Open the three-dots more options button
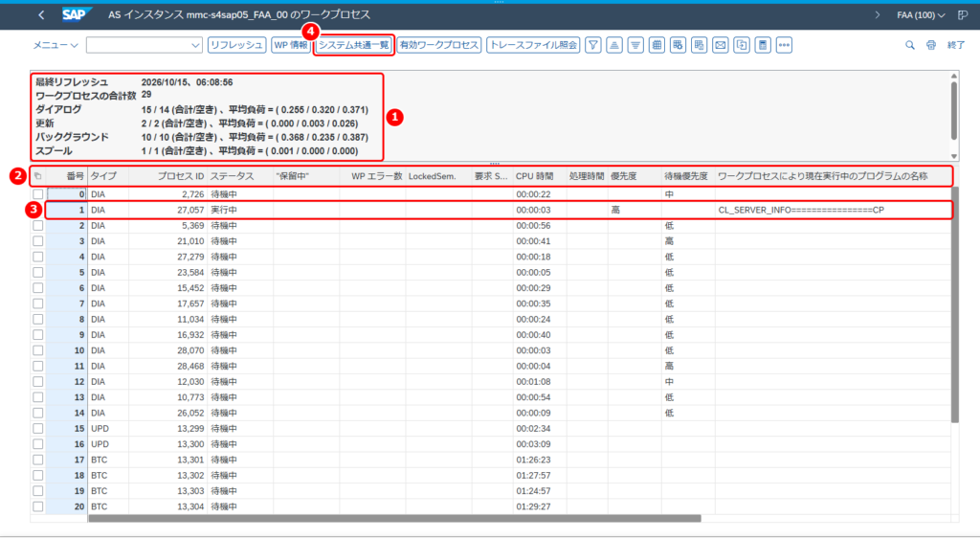The width and height of the screenshot is (980, 539). [x=785, y=45]
